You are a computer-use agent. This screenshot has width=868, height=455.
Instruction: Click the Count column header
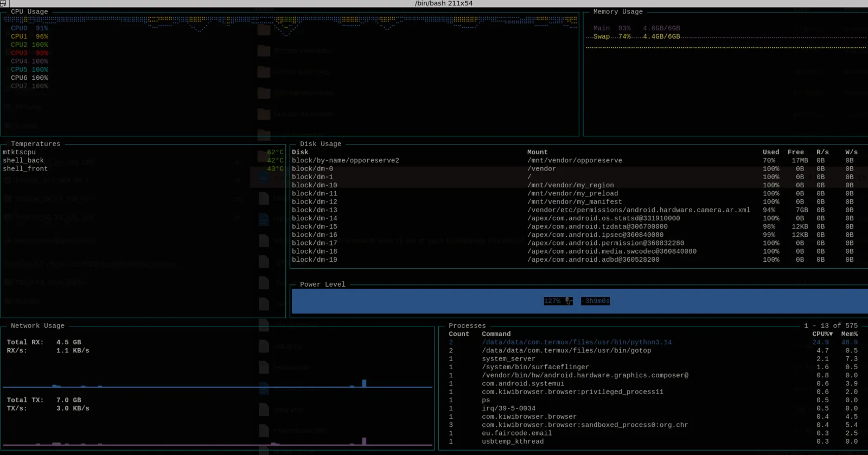(458, 334)
